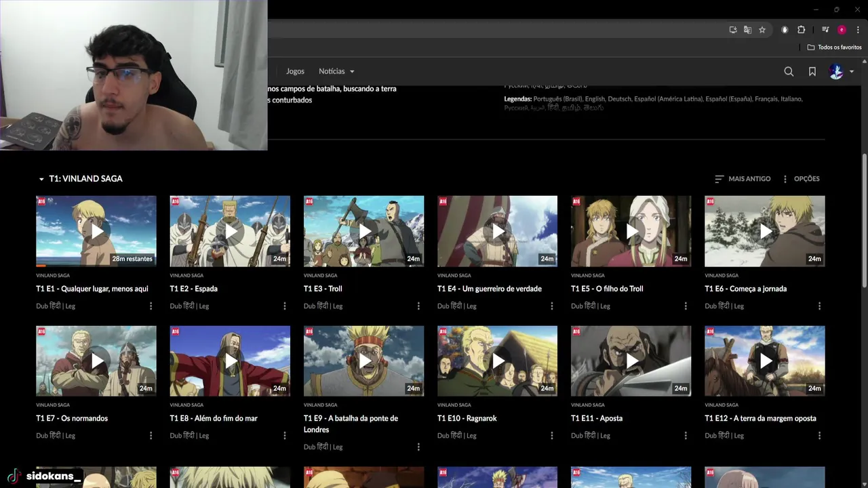The image size is (868, 488).
Task: Play T1 E10 Ragnarok thumbnail
Action: tap(497, 361)
